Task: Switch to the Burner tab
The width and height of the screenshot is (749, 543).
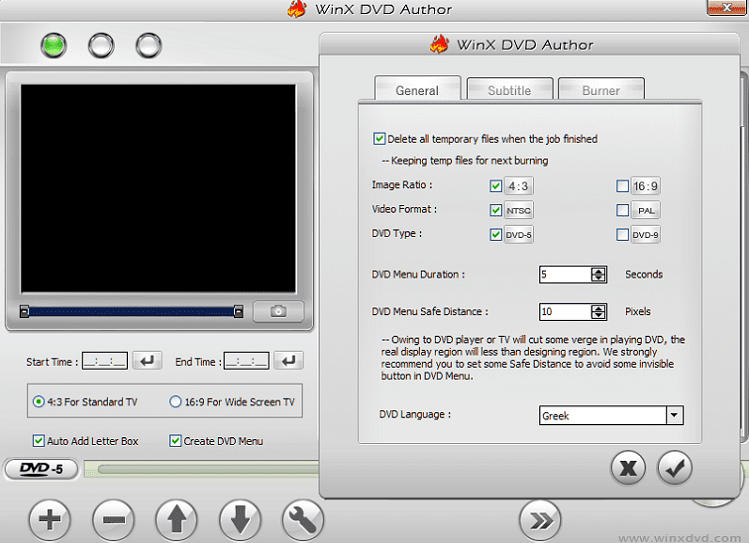Action: point(601,90)
